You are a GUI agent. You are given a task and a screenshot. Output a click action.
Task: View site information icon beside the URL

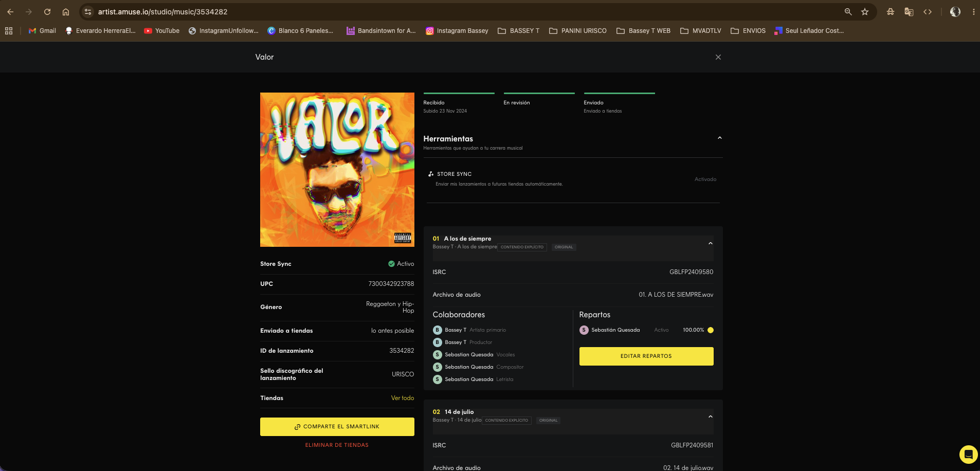(x=88, y=12)
